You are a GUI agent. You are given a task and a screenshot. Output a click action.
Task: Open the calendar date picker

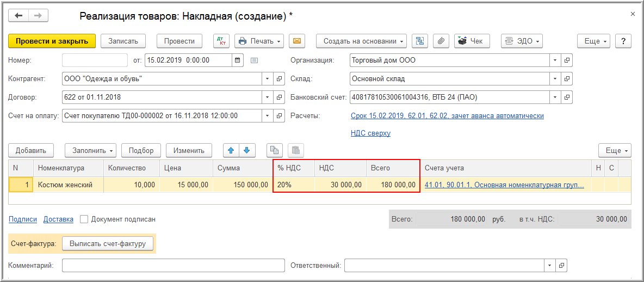pos(237,60)
